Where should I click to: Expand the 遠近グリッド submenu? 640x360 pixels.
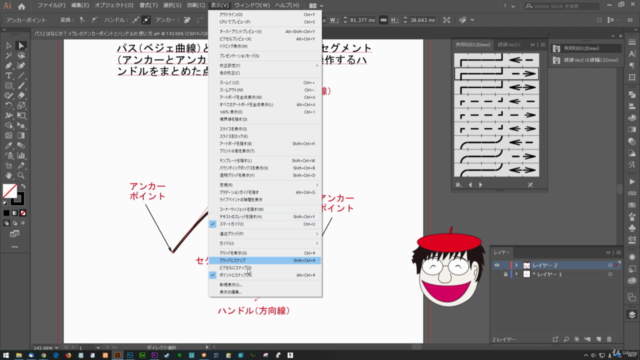click(264, 234)
